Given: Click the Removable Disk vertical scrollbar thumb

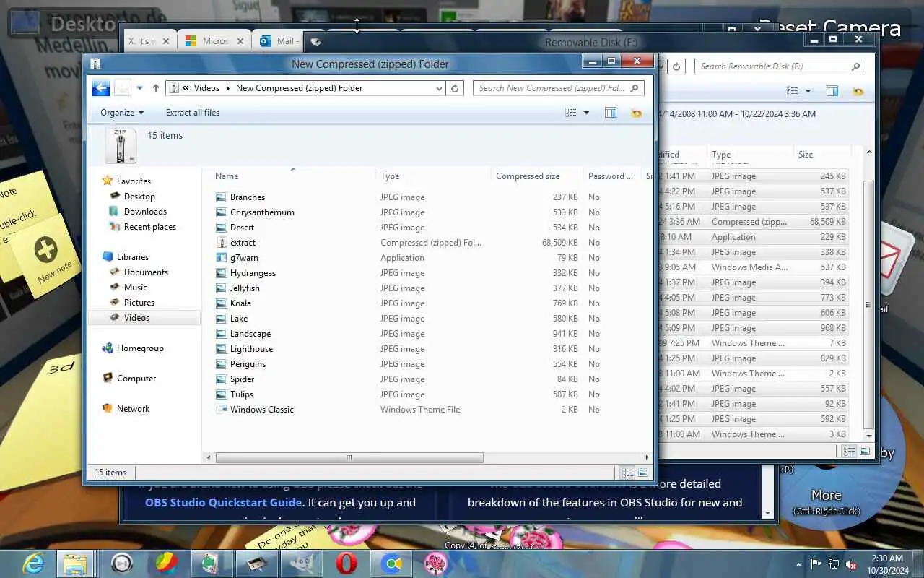Looking at the screenshot, I should coord(869,305).
